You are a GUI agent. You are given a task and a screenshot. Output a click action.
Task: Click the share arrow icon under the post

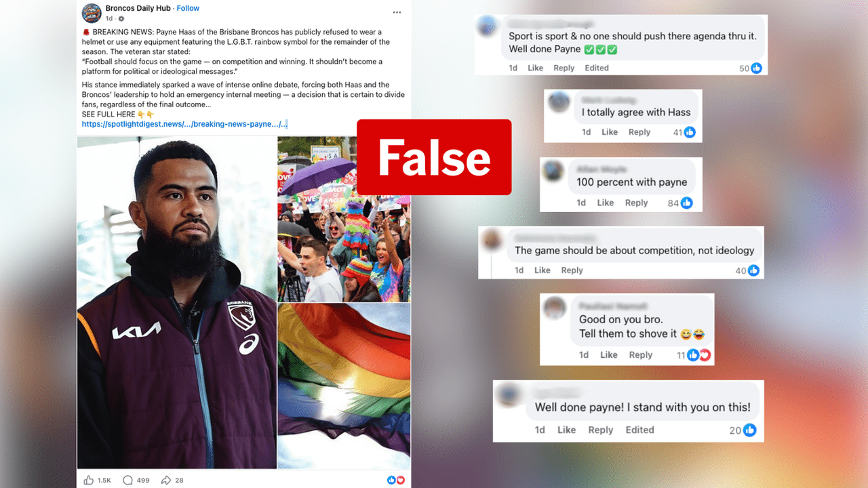[166, 480]
